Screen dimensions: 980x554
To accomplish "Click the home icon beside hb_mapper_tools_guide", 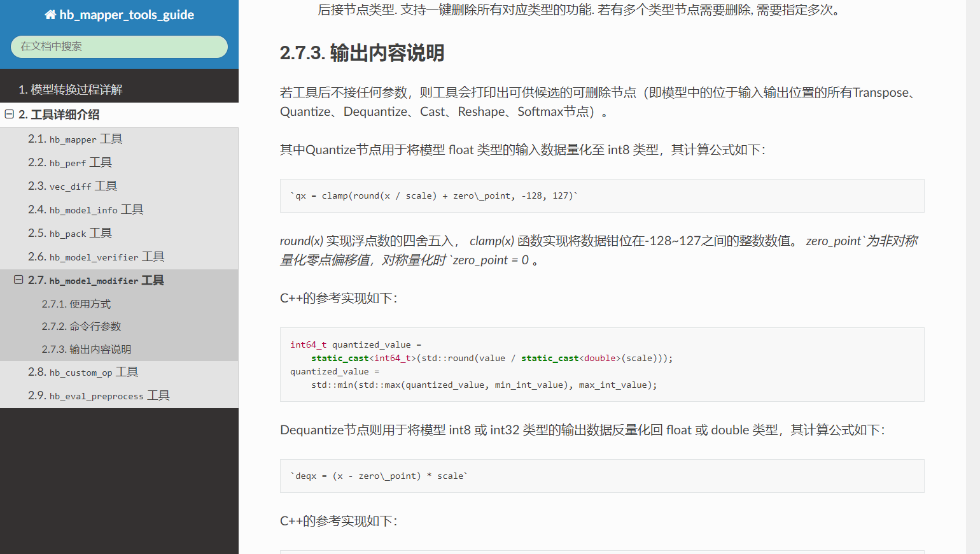I will click(x=50, y=15).
